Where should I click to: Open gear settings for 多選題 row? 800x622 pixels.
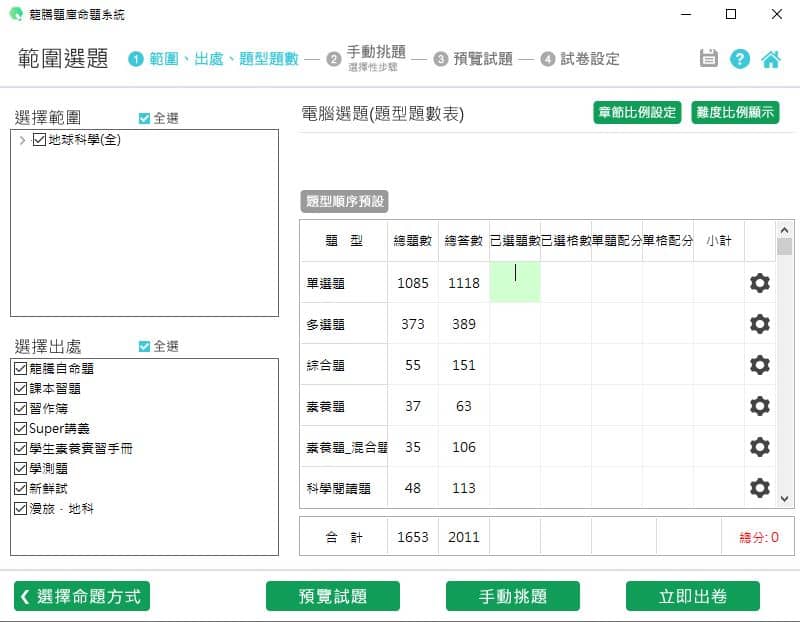point(760,324)
